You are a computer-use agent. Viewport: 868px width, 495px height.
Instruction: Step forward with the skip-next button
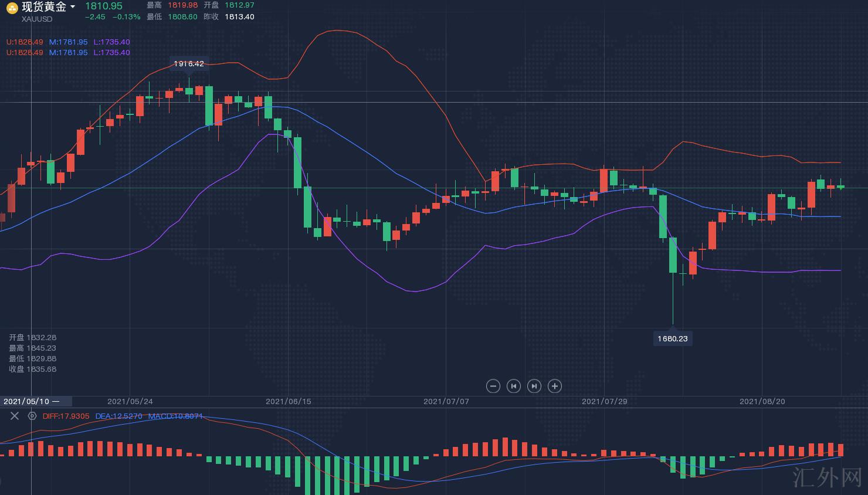click(534, 386)
